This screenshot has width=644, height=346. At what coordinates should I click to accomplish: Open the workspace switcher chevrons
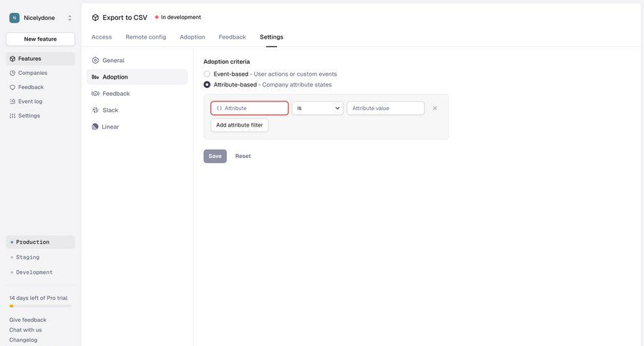click(70, 18)
